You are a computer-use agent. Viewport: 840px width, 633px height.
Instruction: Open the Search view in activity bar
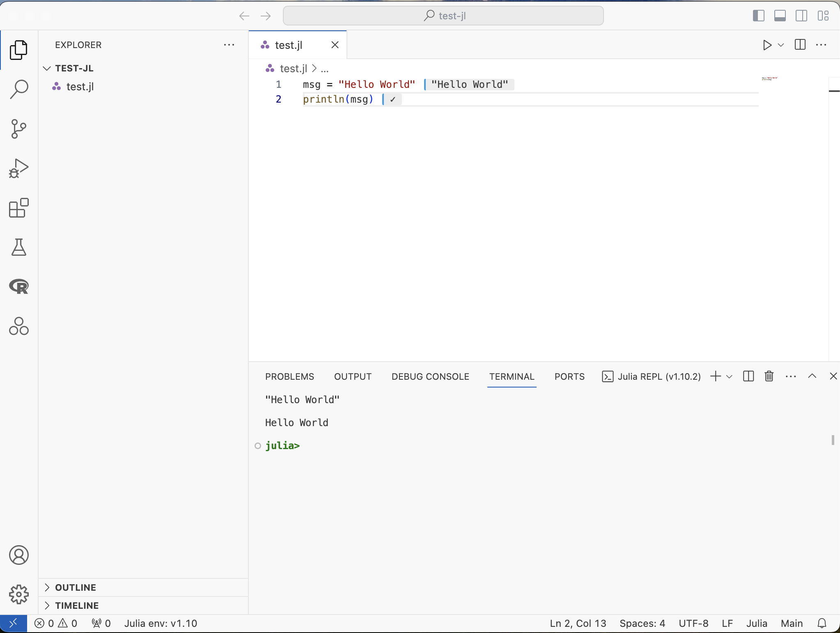[x=19, y=89]
